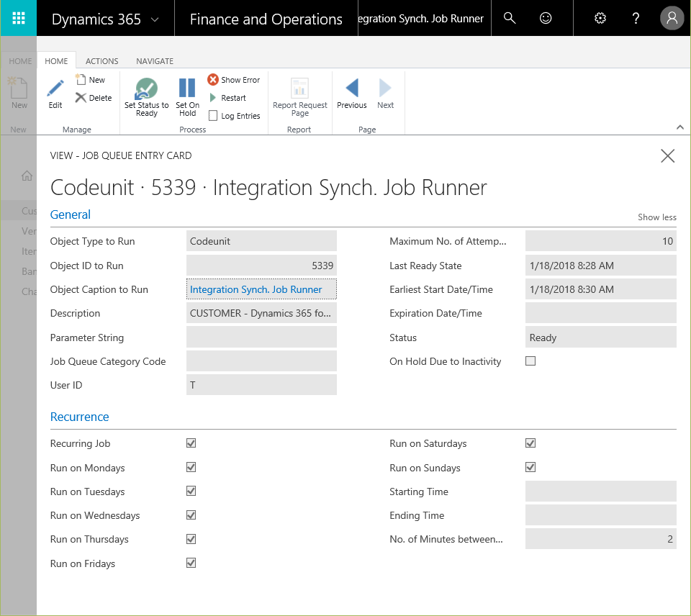Switch to the NAVIGATE ribbon tab
The height and width of the screenshot is (616, 691).
click(155, 61)
